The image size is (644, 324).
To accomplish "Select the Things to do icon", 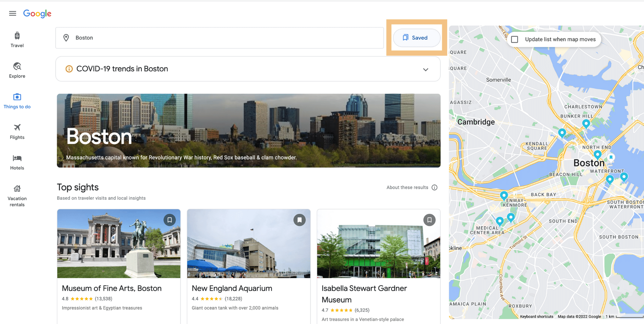I will tap(17, 97).
